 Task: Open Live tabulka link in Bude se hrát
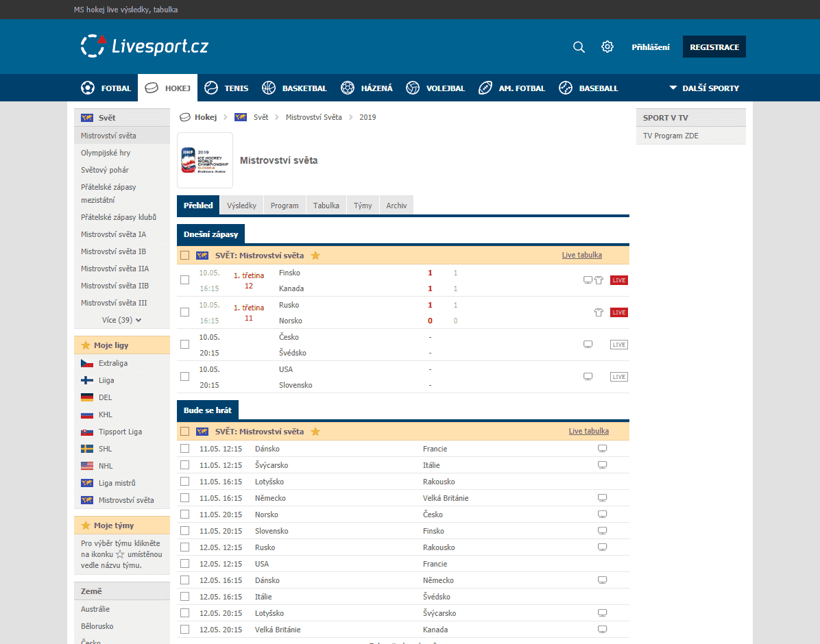coord(588,431)
